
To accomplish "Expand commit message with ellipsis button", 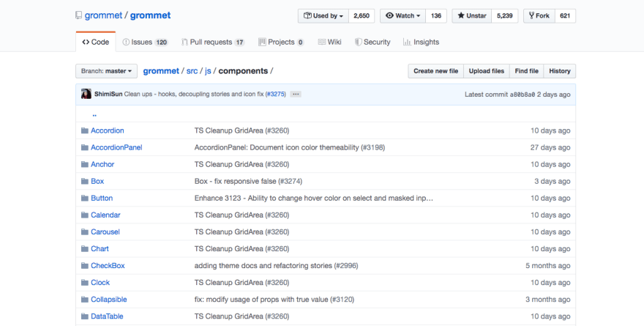I will (296, 95).
